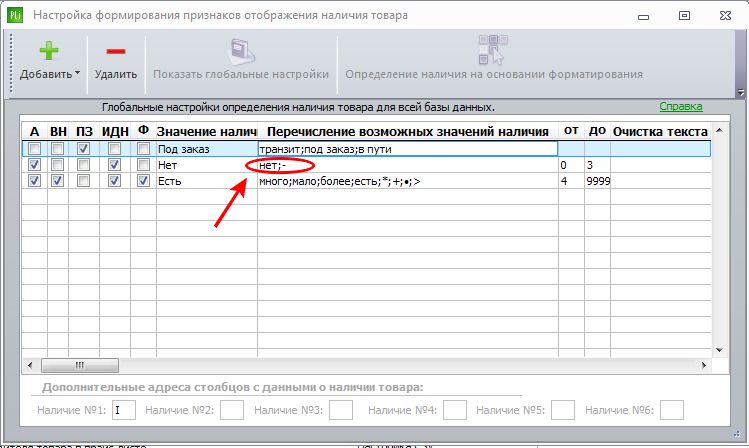Click horizontal scrollbar right arrow
The width and height of the screenshot is (749, 448).
click(704, 365)
